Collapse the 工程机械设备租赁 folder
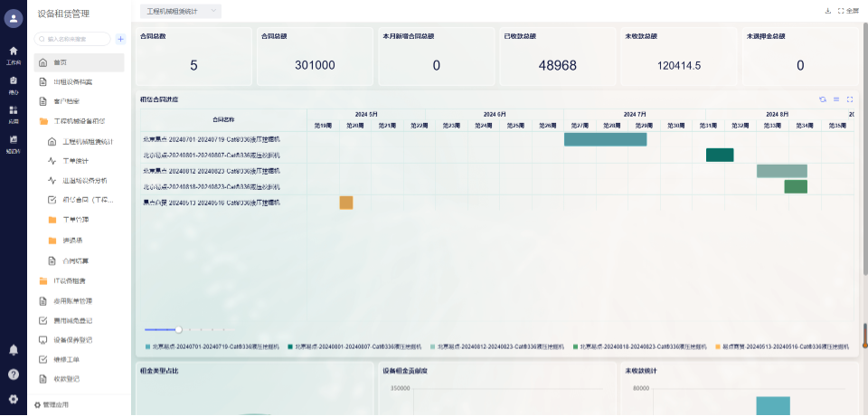Screen dimensions: 868x416 [x=80, y=121]
